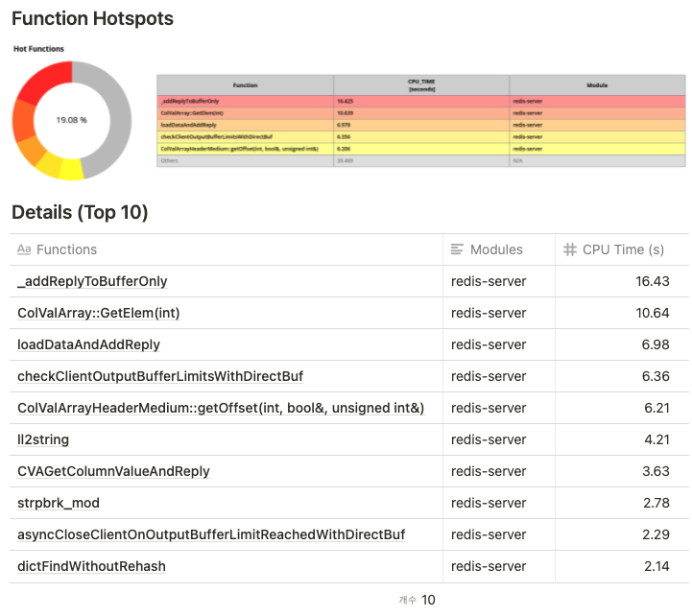
Task: Click the lines icon beside Modules header
Action: pos(457,249)
